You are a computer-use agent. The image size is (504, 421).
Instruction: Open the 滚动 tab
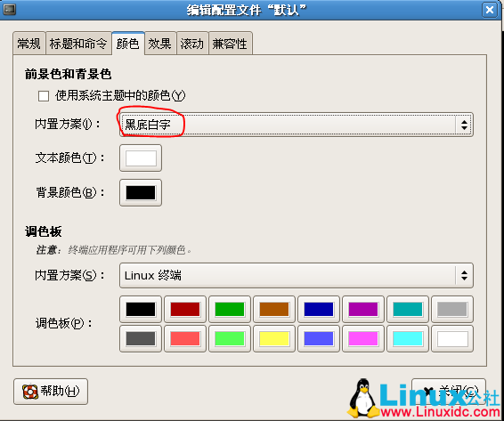[191, 44]
